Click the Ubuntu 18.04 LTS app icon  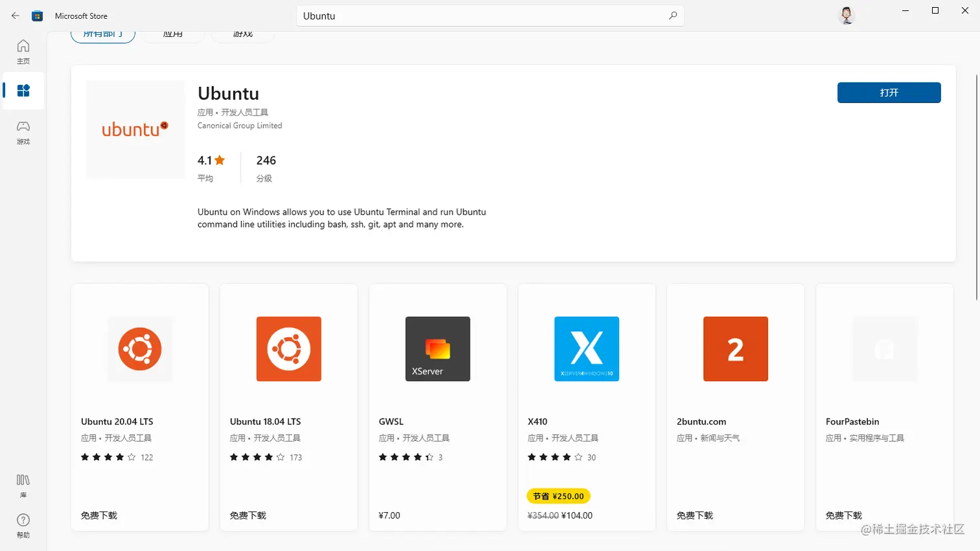[x=289, y=349]
